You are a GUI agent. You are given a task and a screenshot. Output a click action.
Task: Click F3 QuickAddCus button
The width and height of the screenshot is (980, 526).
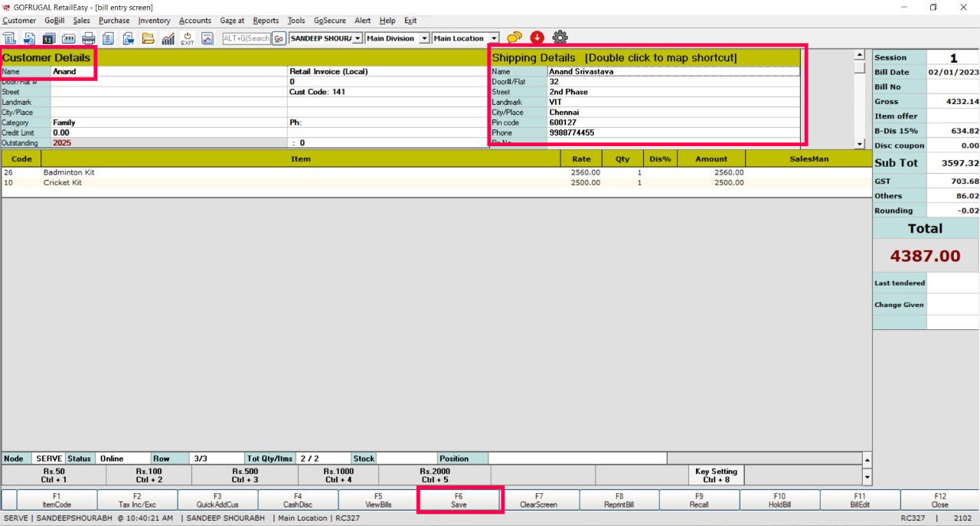click(217, 500)
